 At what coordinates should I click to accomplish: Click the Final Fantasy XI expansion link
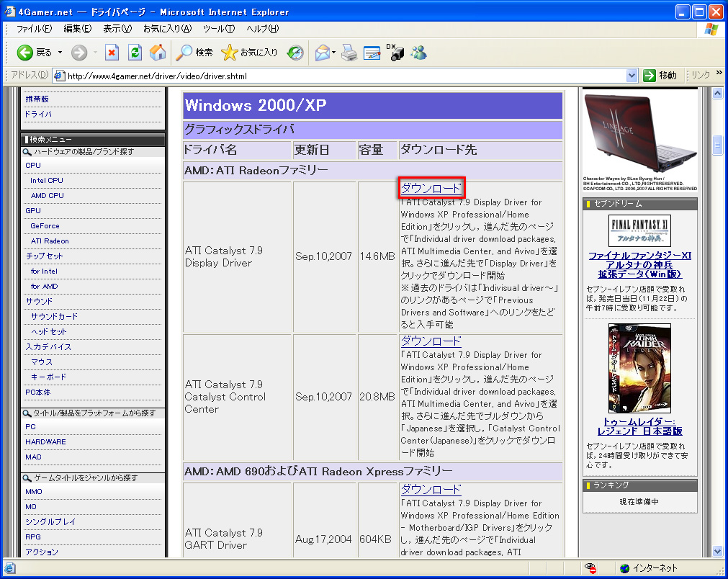[639, 265]
